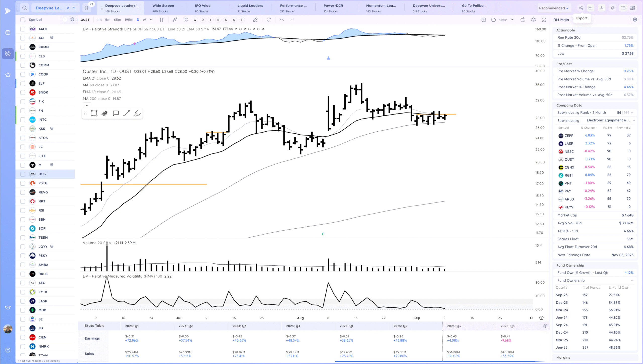
Task: Open the templates four-circles icon
Action: click(186, 20)
